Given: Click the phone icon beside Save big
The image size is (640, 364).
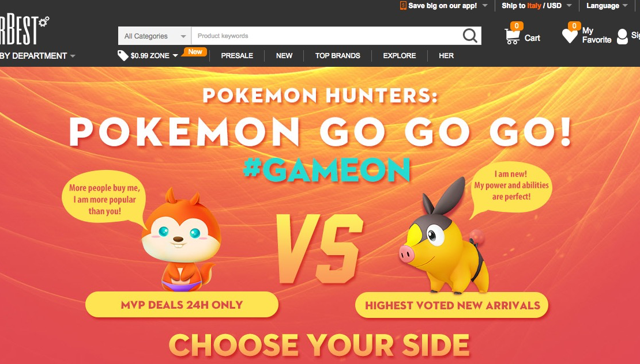Looking at the screenshot, I should point(403,5).
